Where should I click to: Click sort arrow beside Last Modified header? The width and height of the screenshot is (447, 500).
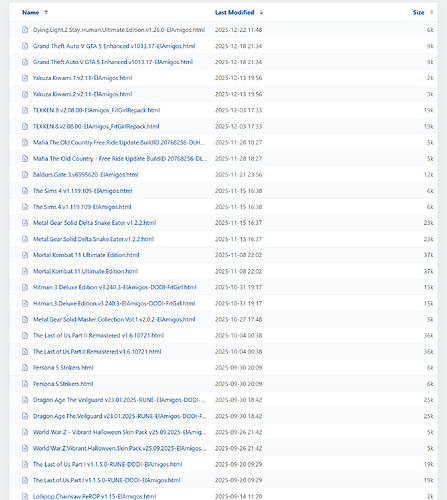[x=261, y=12]
